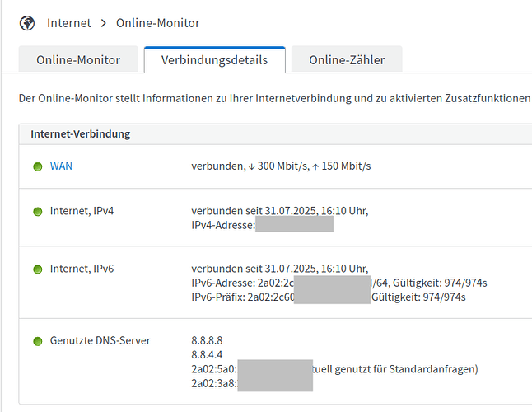
Task: Click the breadcrumb chevron after Internet
Action: pyautogui.click(x=104, y=23)
